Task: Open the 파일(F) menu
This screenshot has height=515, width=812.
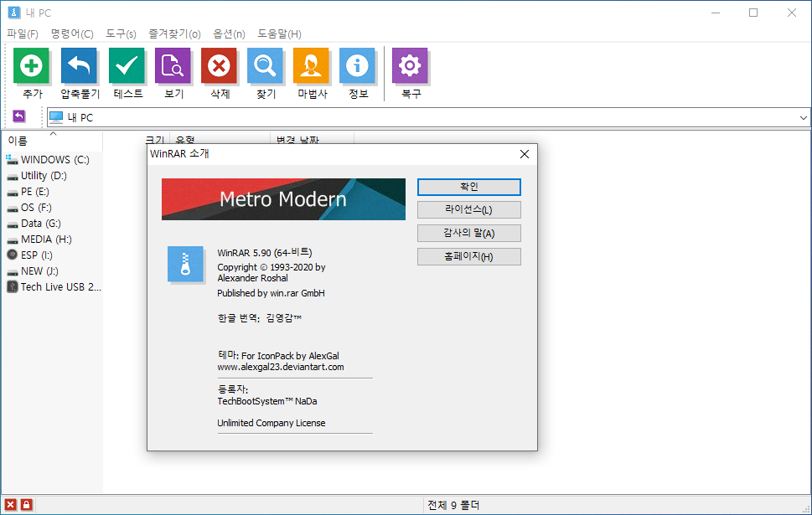Action: [23, 33]
